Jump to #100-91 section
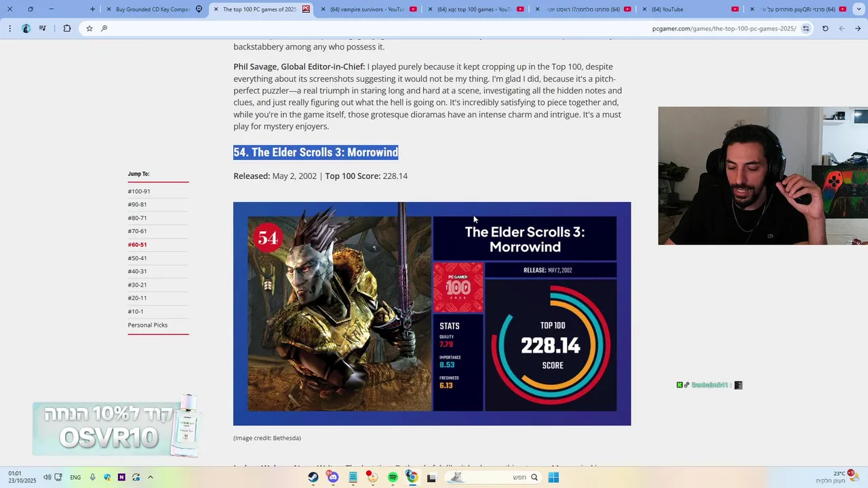Viewport: 868px width, 488px height. click(x=139, y=191)
